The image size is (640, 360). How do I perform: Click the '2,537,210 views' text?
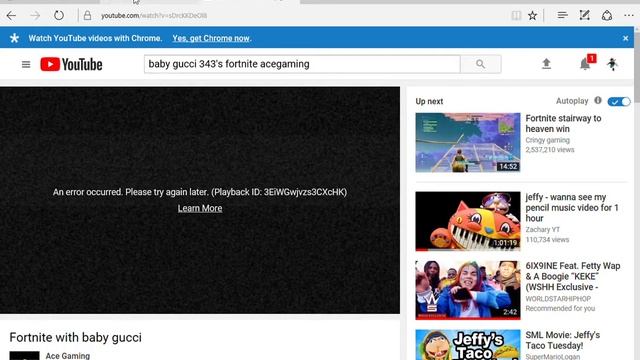[550, 150]
